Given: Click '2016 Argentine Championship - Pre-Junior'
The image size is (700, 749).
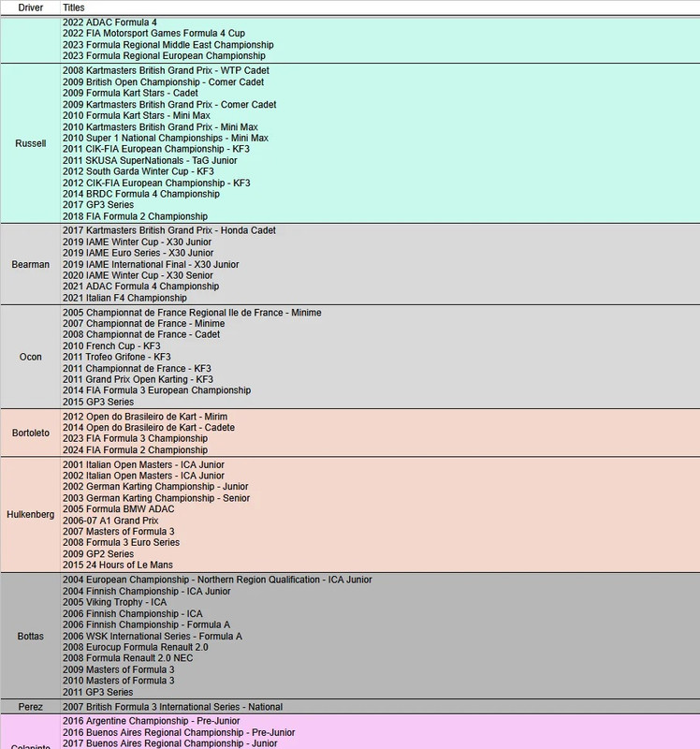Looking at the screenshot, I should point(151,721).
